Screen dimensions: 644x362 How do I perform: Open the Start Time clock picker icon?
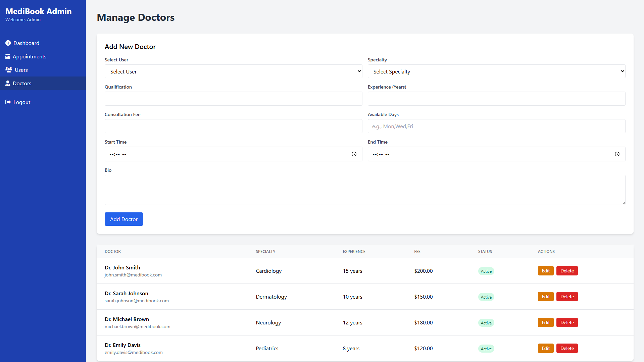354,154
